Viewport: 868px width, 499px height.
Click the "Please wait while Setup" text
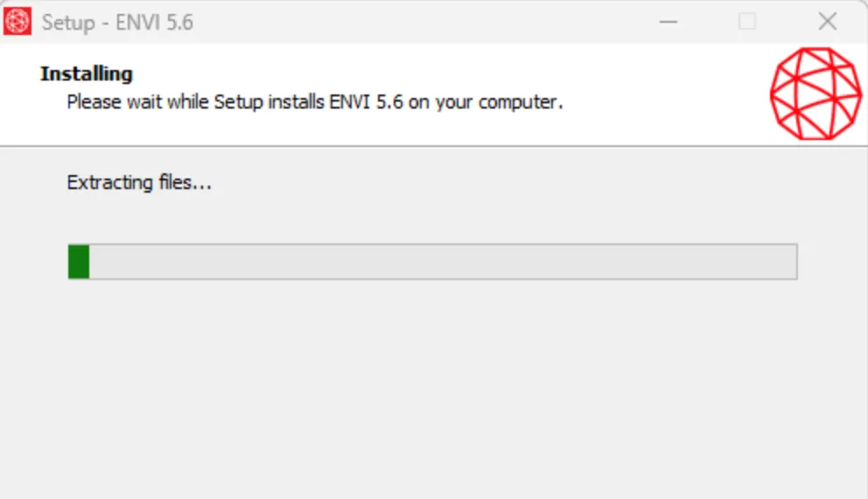coord(138,102)
